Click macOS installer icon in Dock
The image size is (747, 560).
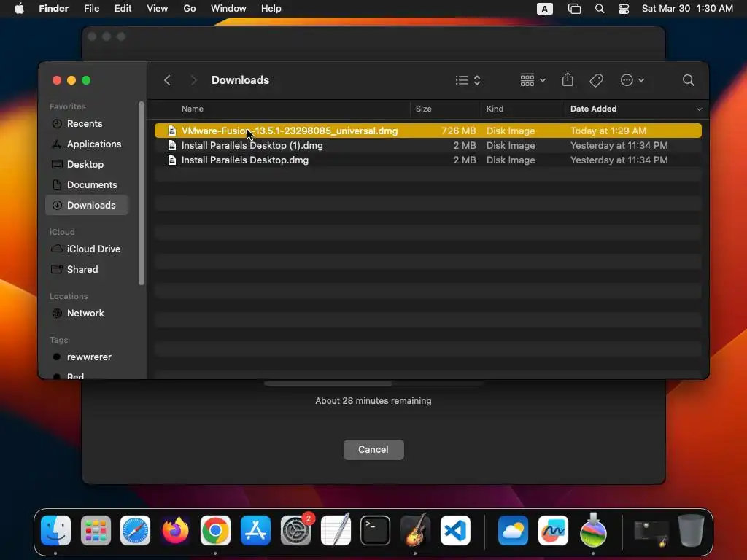click(x=593, y=530)
